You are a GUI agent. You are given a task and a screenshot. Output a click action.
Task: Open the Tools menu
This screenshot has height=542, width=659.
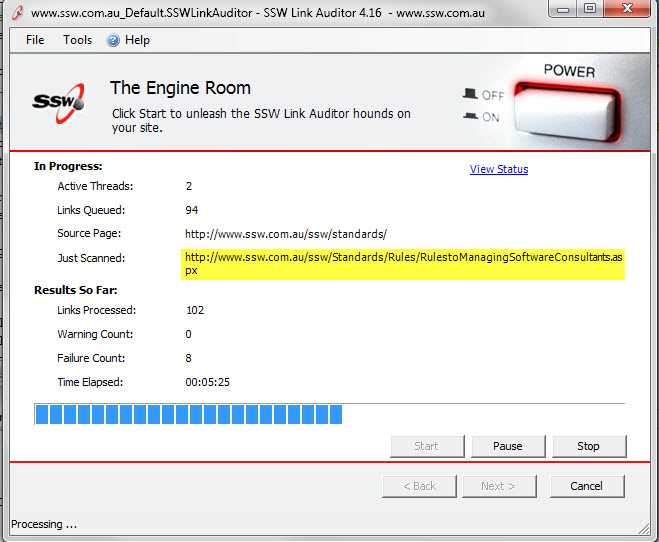(x=77, y=40)
